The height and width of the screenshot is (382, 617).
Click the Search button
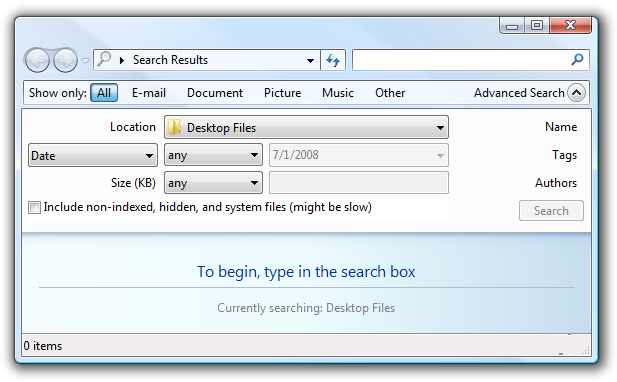tap(551, 210)
